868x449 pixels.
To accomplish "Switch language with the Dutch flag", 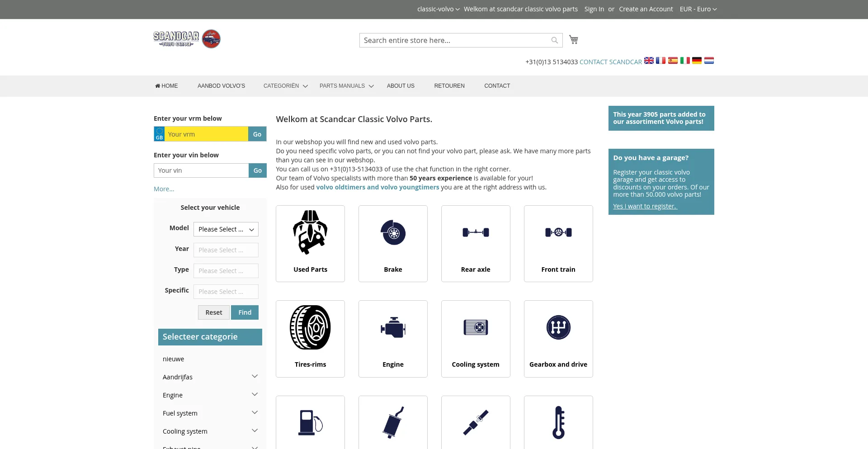I will point(709,61).
